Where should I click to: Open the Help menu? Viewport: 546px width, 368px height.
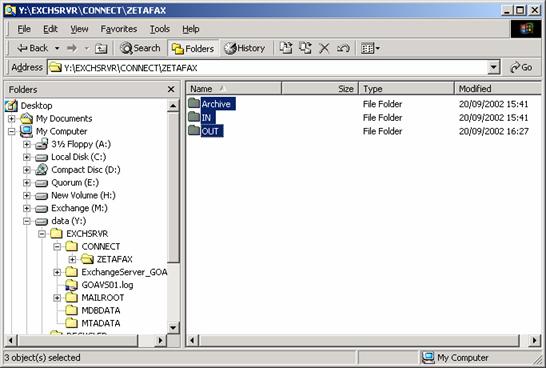click(191, 29)
